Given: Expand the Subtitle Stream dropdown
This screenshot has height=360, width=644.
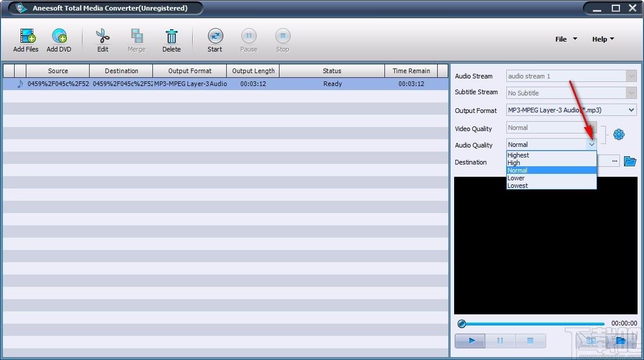Looking at the screenshot, I should click(631, 93).
